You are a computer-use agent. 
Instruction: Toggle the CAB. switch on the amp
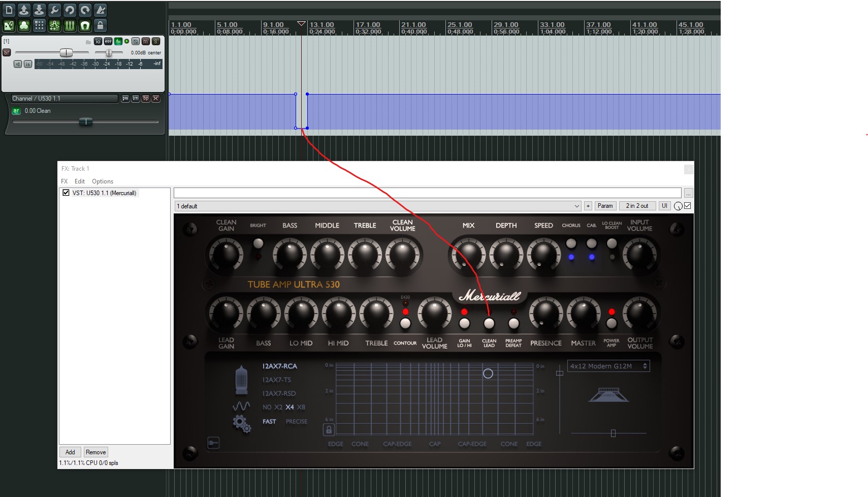click(592, 243)
